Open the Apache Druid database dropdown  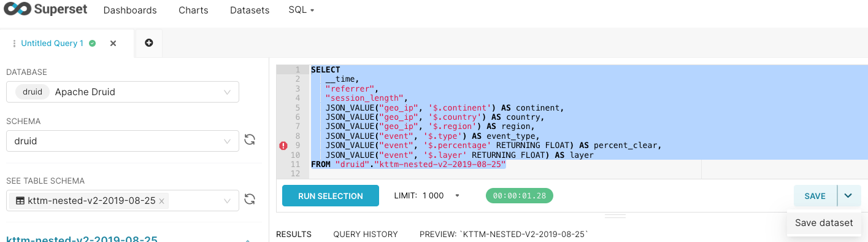coord(123,92)
